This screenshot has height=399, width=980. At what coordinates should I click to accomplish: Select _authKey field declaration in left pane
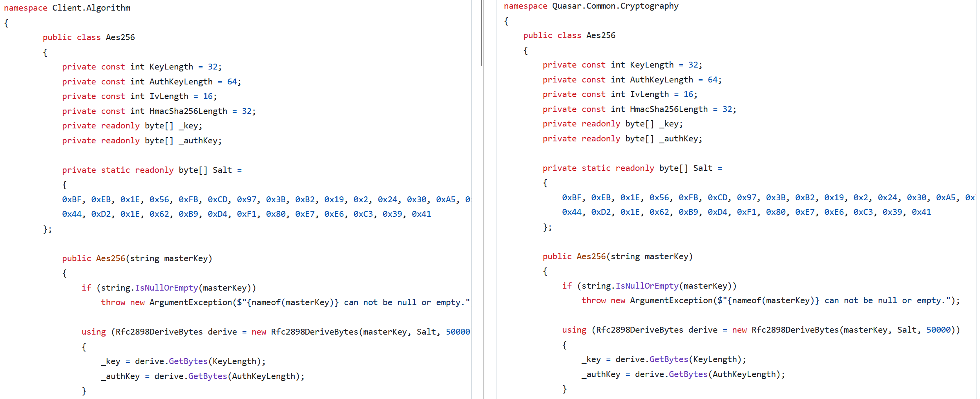[142, 141]
